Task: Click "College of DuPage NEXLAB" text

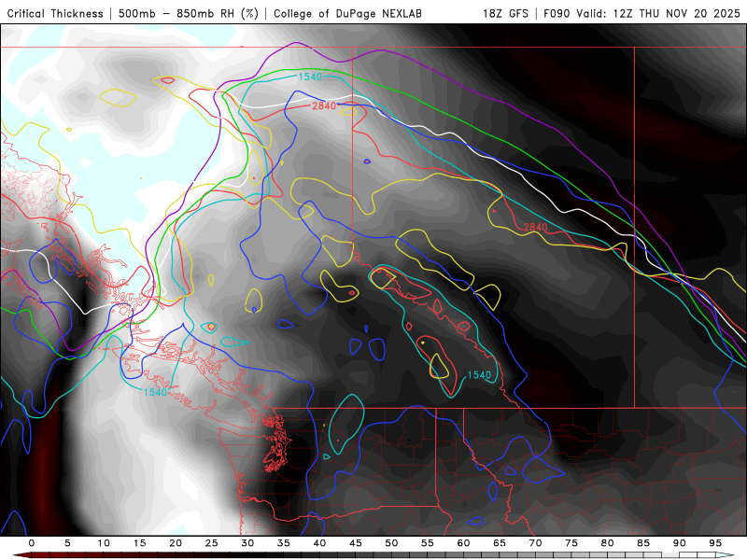Action: click(x=347, y=13)
